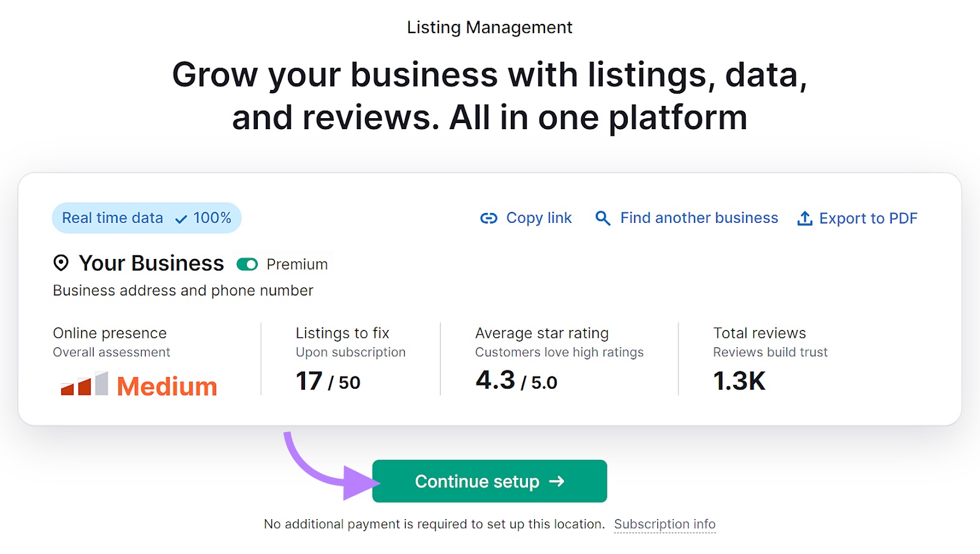Open the Subscription info link
The width and height of the screenshot is (980, 554).
click(x=665, y=524)
